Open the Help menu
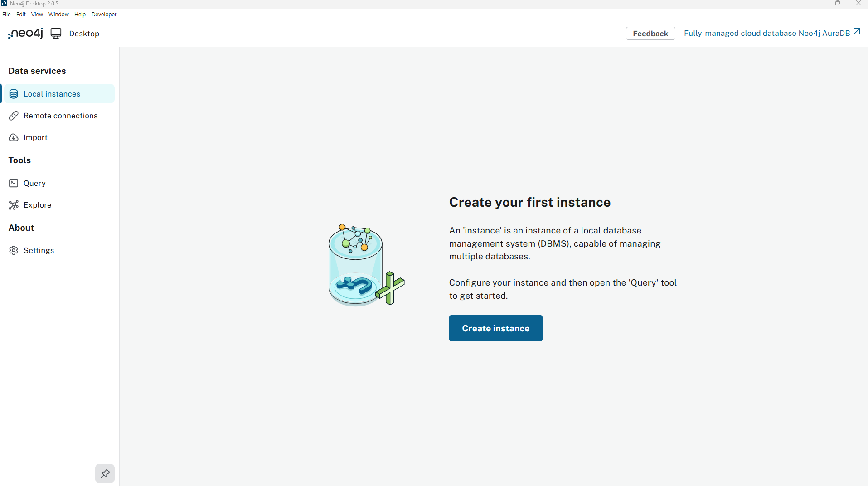This screenshot has width=868, height=486. point(80,15)
